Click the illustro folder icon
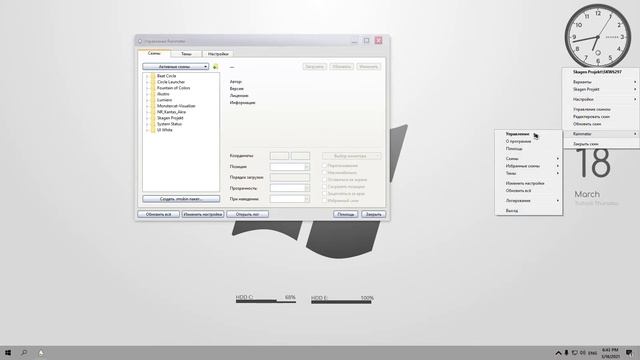 tap(153, 94)
